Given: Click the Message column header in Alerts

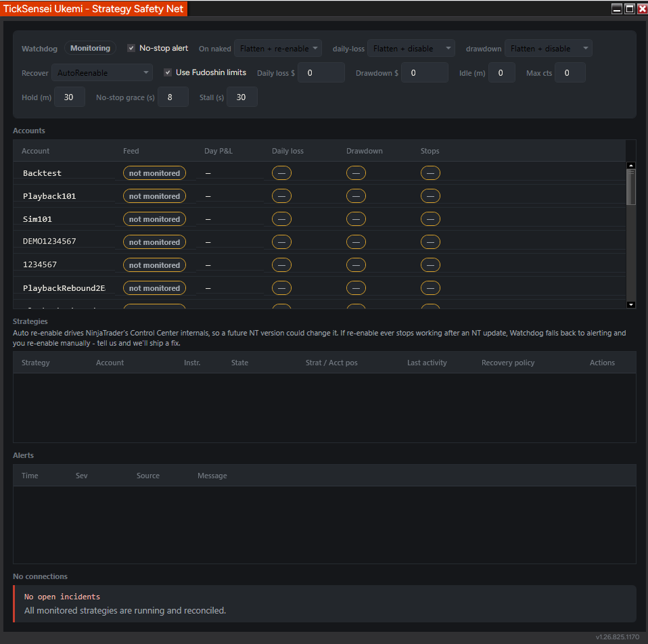Looking at the screenshot, I should tap(212, 476).
